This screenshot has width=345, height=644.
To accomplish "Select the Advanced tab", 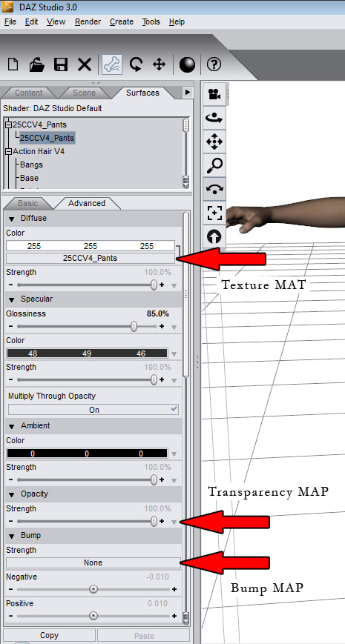I will [87, 203].
